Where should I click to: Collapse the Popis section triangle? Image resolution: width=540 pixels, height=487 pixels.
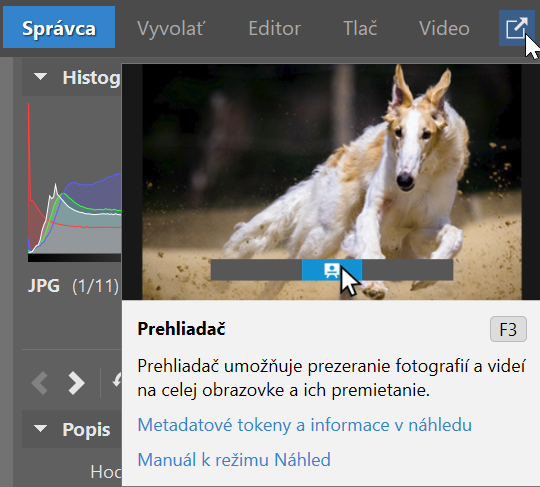pyautogui.click(x=41, y=428)
